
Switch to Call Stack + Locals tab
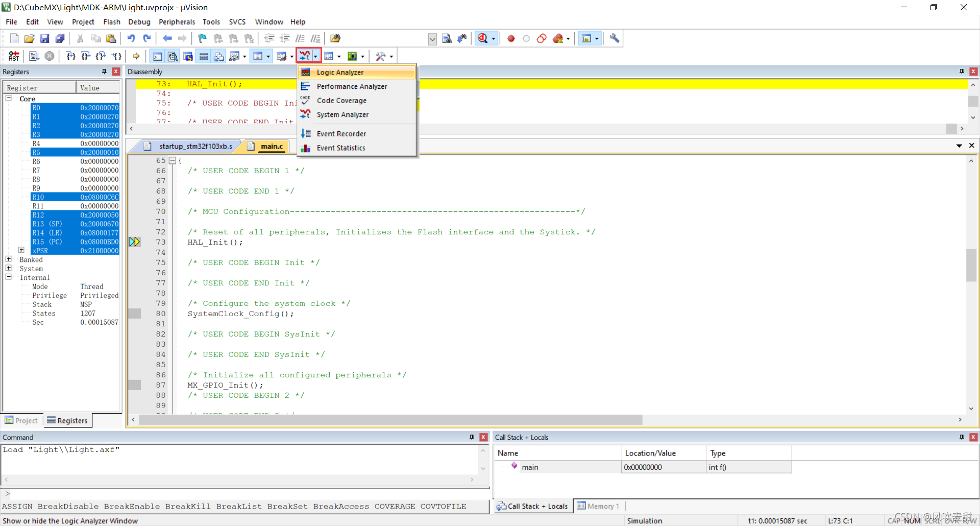click(532, 506)
